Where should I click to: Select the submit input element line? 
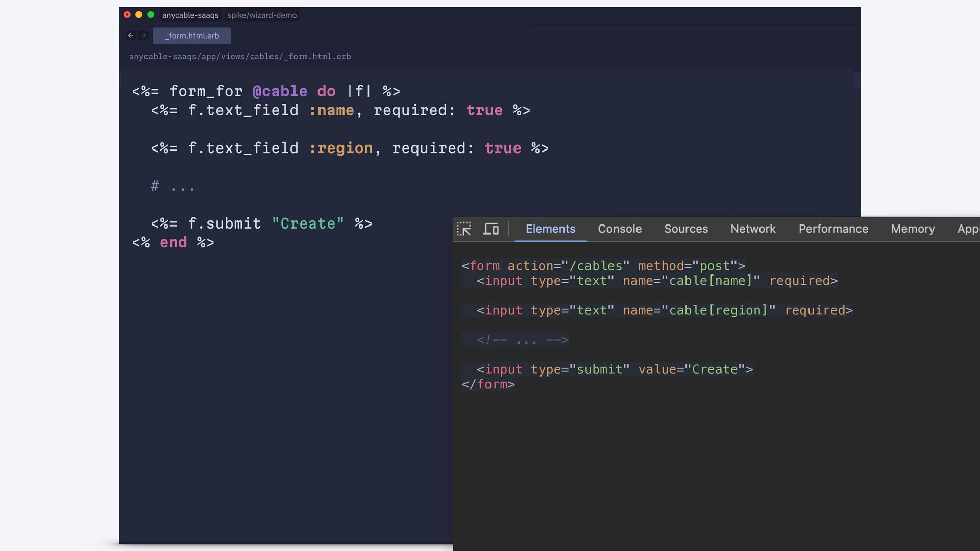click(615, 369)
